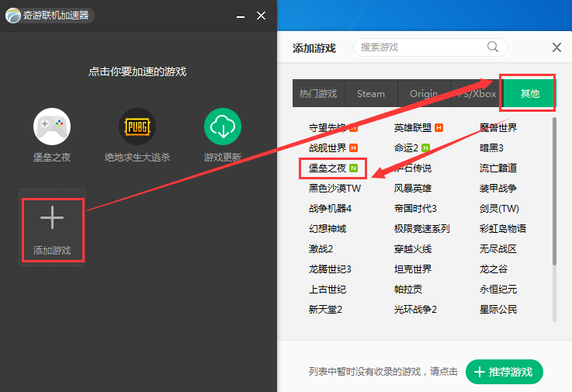This screenshot has width=572, height=392.
Task: Pick 剑灵(TW) from the list
Action: pos(499,208)
